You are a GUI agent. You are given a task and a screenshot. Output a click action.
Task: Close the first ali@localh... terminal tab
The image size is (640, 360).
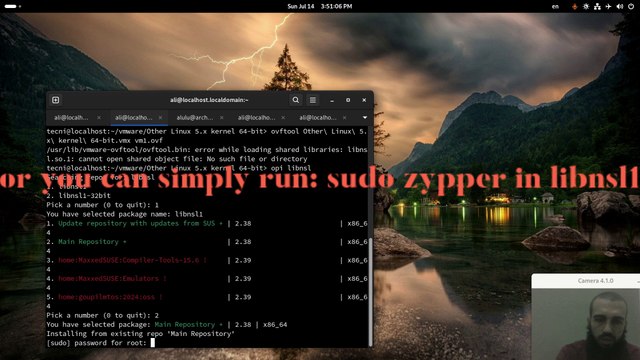point(99,118)
